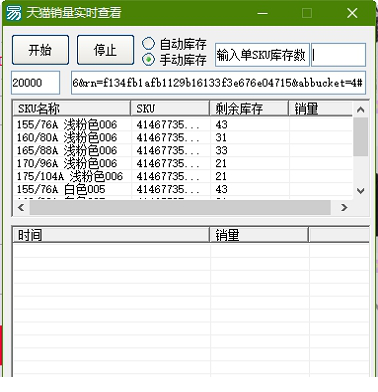This screenshot has height=392, width=378.
Task: Click the 停止 button
Action: click(x=105, y=50)
